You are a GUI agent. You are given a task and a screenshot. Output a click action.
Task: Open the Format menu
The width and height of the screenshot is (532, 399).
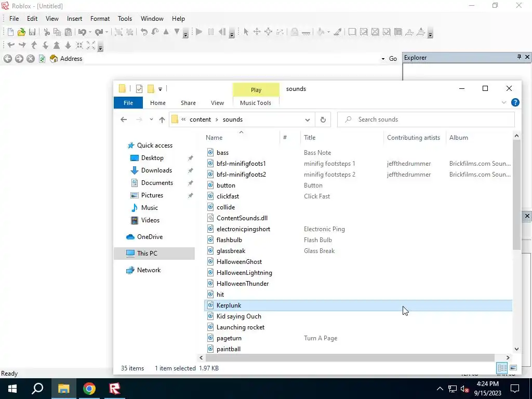[x=100, y=19]
